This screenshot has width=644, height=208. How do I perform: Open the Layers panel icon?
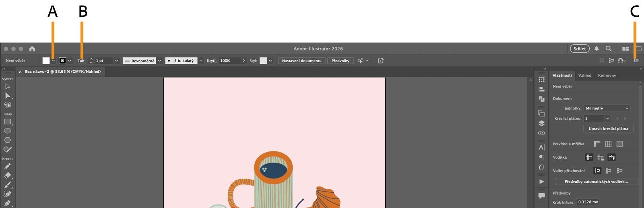tap(541, 123)
